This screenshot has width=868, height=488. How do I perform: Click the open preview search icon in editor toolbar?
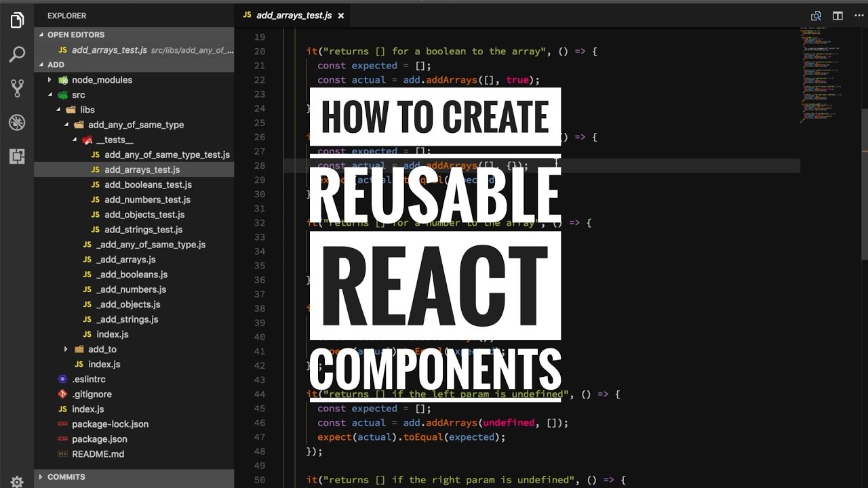point(816,15)
